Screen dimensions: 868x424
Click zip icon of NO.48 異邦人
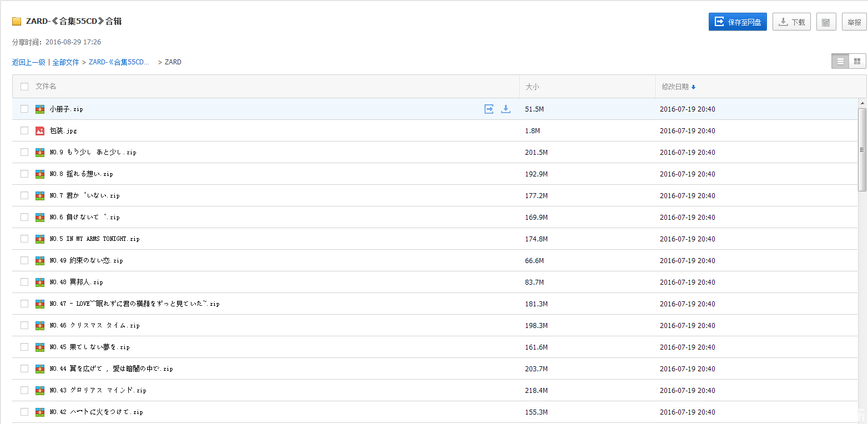[x=40, y=282]
